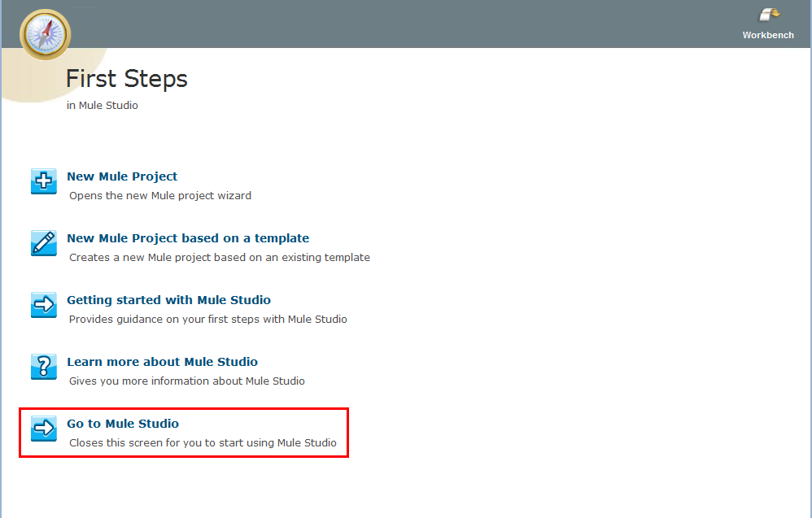Screen dimensions: 812x518
Task: Click 'Gives you more information about Mule Studio'
Action: [187, 381]
